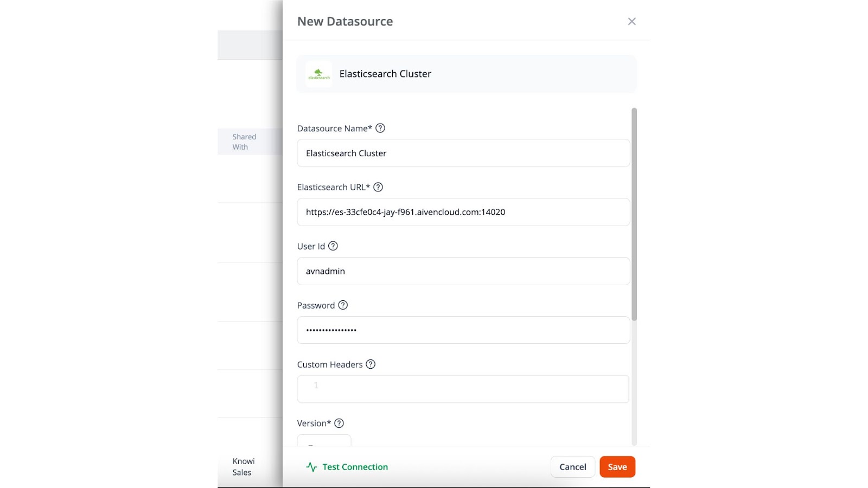Open help for Custom Headers
The width and height of the screenshot is (868, 488).
tap(371, 364)
